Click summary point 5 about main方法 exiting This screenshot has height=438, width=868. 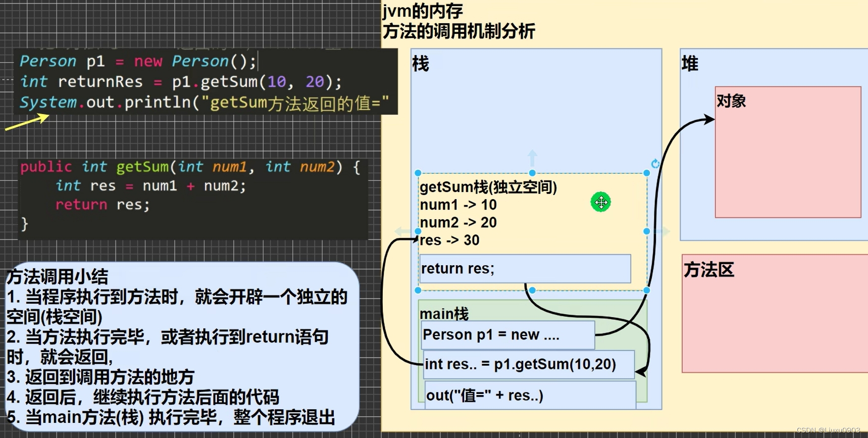[171, 417]
